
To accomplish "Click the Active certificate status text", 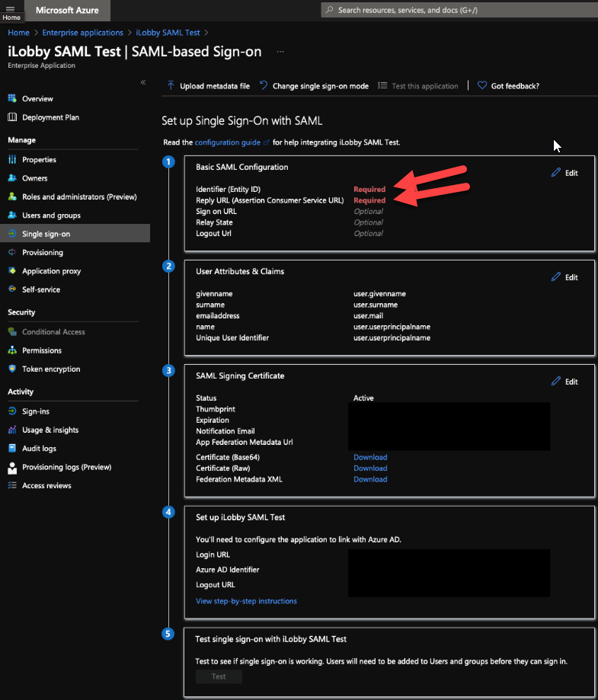I will [363, 398].
